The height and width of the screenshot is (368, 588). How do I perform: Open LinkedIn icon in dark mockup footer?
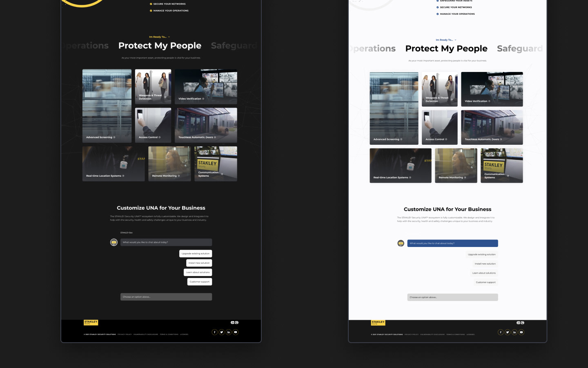pos(229,332)
